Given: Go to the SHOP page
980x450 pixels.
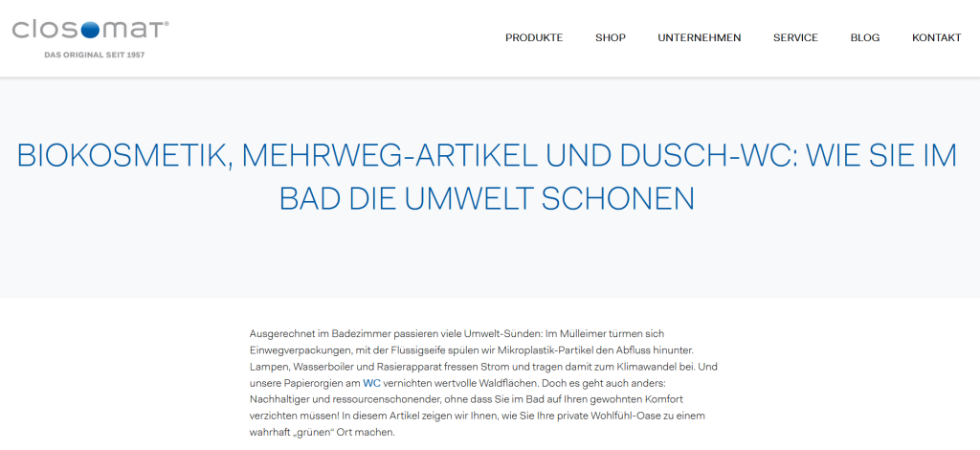Looking at the screenshot, I should click(x=610, y=37).
